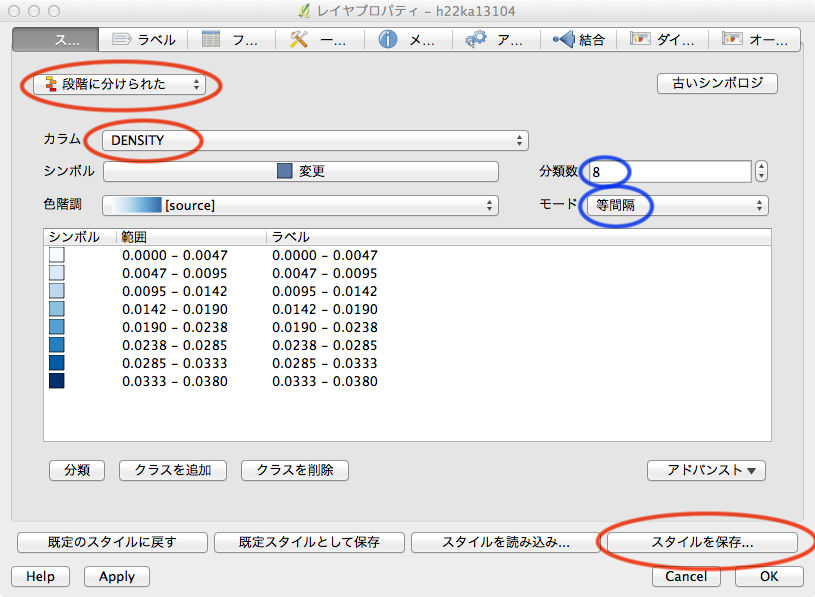
Task: Click the blue info metadata icon
Action: 388,40
